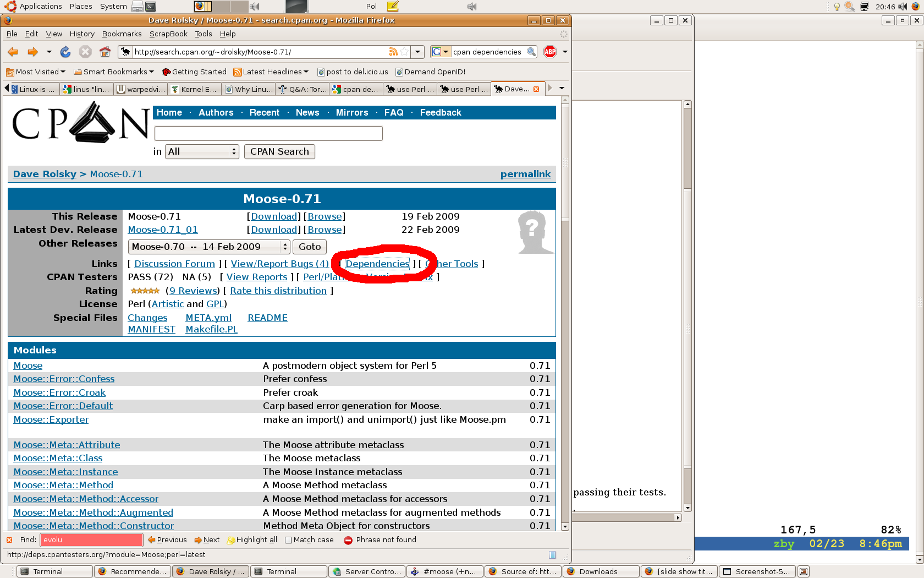924x578 pixels.
Task: Close the active Dave tab with its X
Action: (536, 89)
